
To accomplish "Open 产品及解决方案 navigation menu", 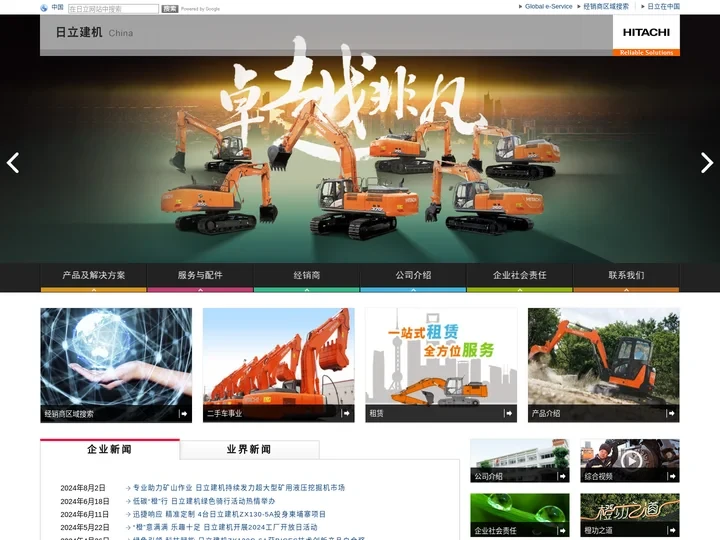I will click(x=94, y=275).
